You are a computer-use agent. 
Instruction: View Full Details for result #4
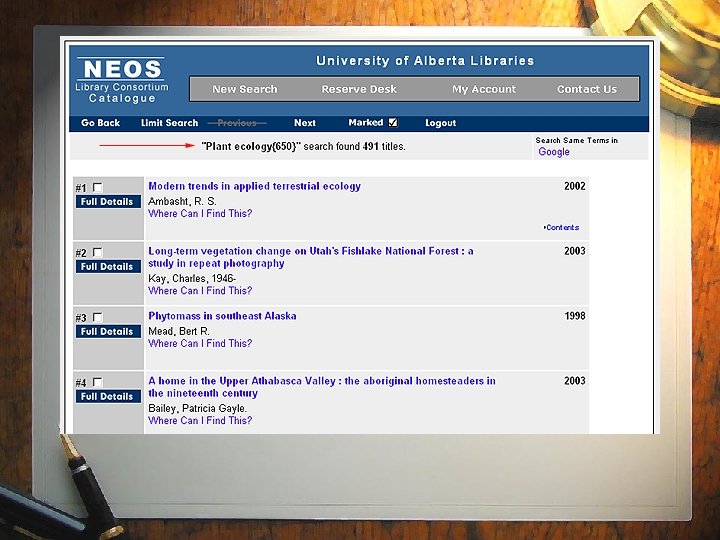108,396
